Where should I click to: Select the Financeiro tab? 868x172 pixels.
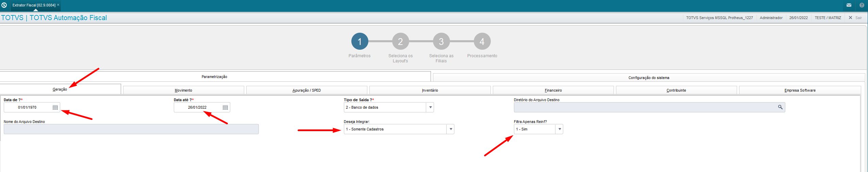pos(553,90)
